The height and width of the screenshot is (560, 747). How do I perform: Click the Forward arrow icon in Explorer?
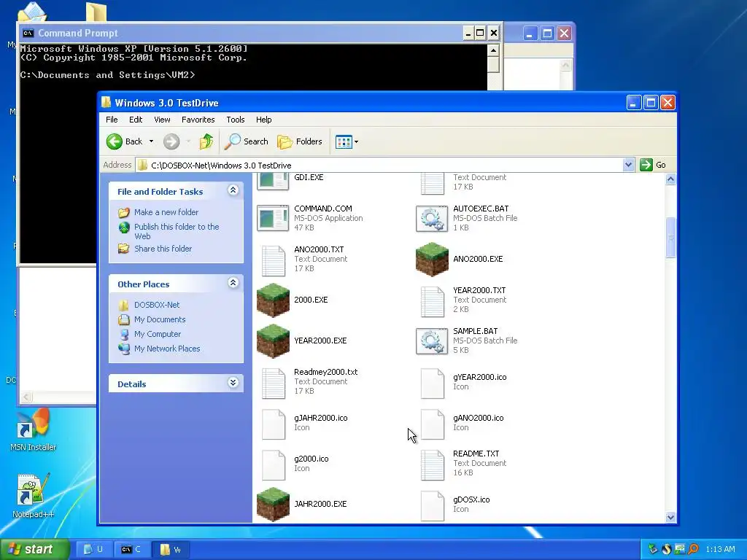(x=171, y=141)
